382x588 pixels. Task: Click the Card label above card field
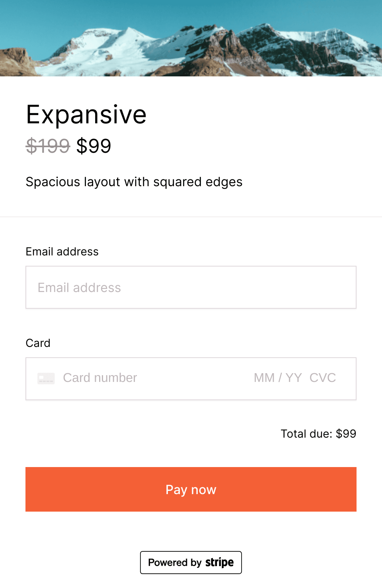coord(38,343)
